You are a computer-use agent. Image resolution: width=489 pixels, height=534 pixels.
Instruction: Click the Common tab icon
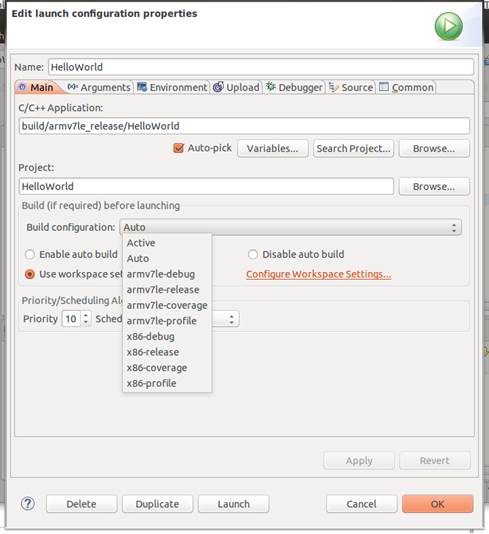coord(384,87)
